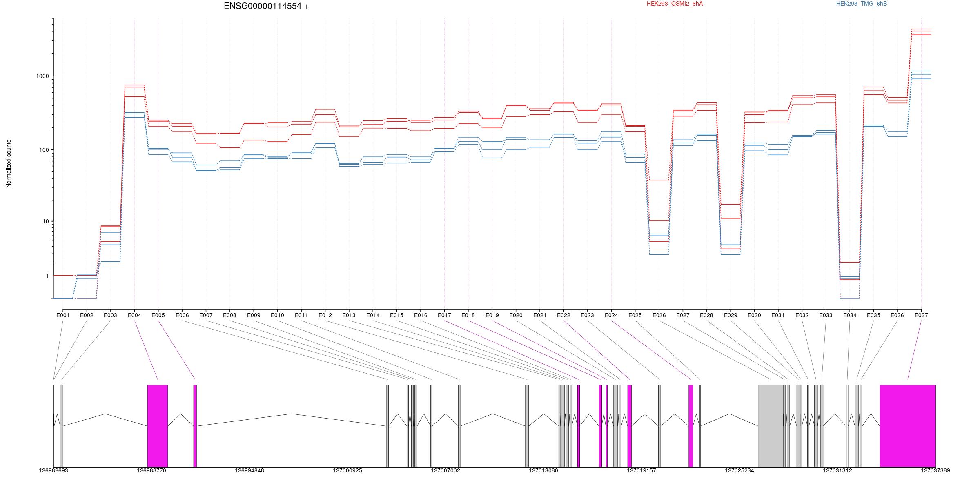The height and width of the screenshot is (490, 980).
Task: Choose exon label E029
Action: (731, 315)
